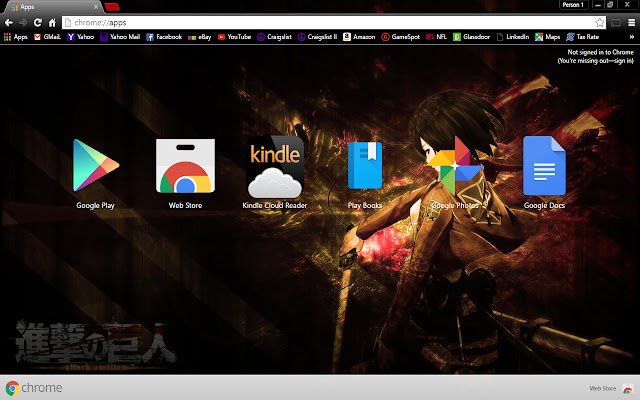Screen dimensions: 640x400
Task: Open the Google Play app
Action: [96, 165]
